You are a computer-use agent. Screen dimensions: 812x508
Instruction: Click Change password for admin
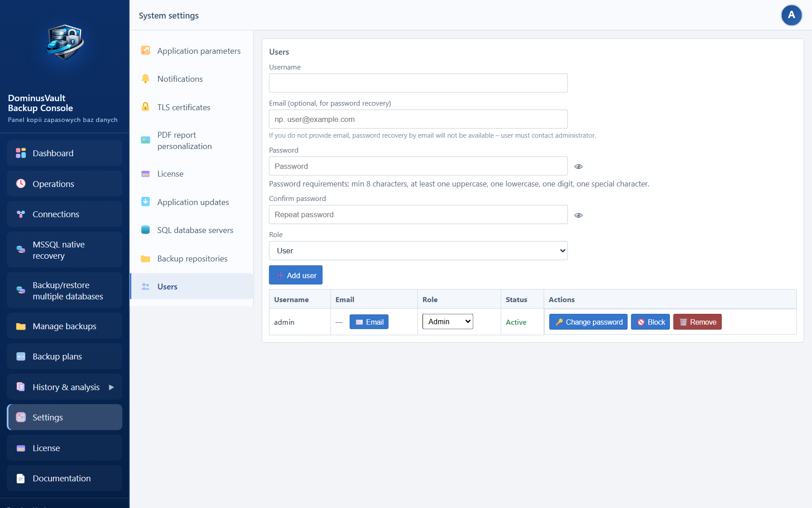coord(588,322)
